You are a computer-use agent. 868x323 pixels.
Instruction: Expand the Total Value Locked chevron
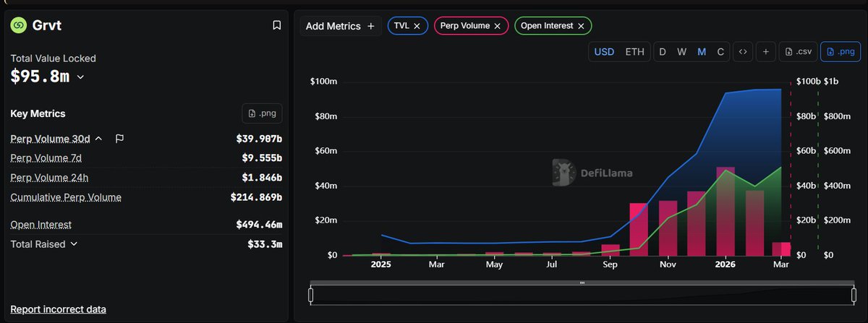point(80,77)
